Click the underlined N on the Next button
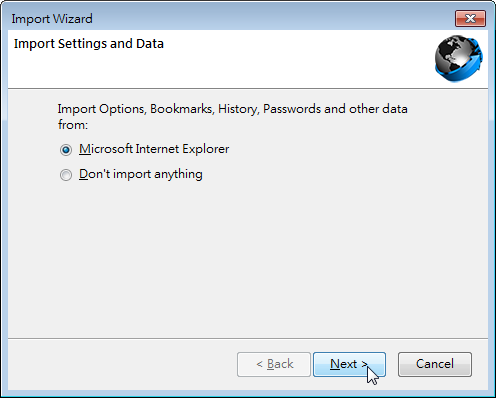Screen dimensions: 496x398 click(335, 364)
